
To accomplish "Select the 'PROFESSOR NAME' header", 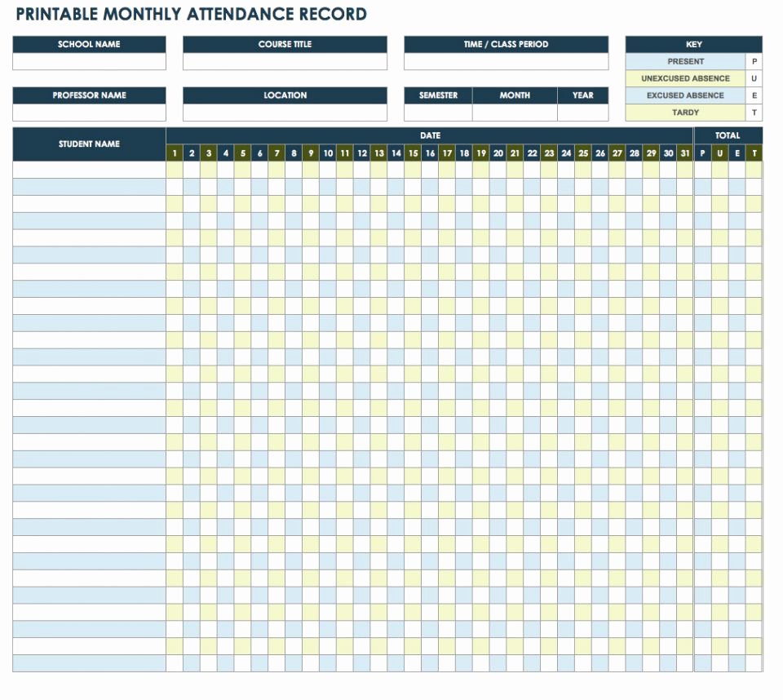I will (x=89, y=95).
